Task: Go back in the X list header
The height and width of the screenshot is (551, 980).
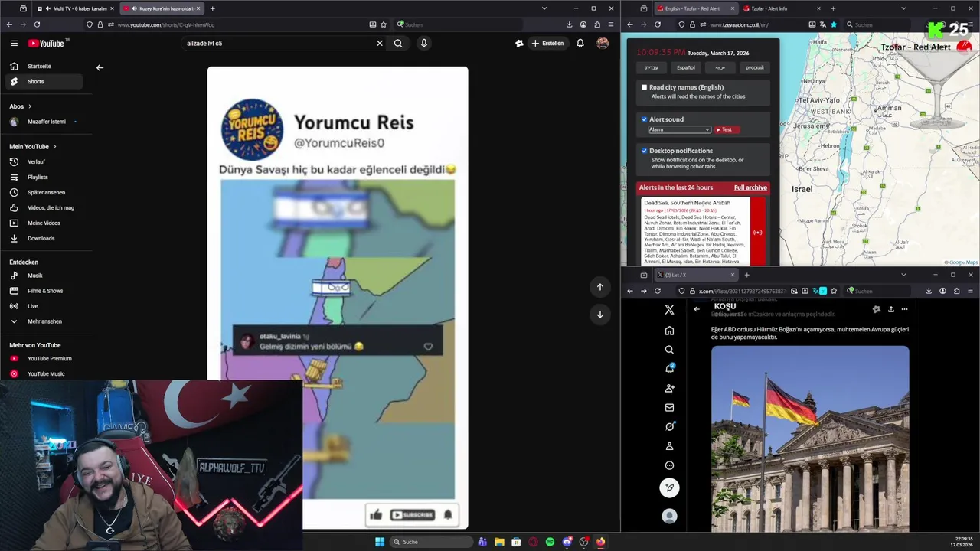Action: 697,309
